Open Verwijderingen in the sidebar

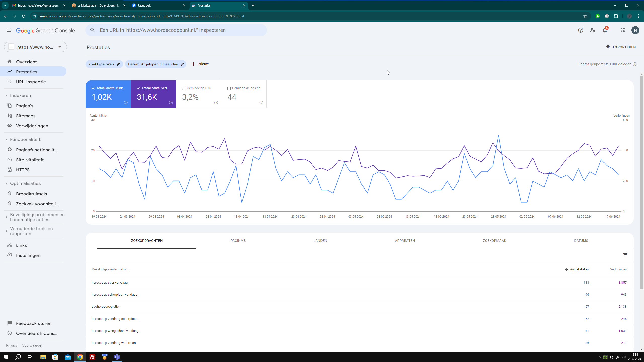(x=33, y=126)
